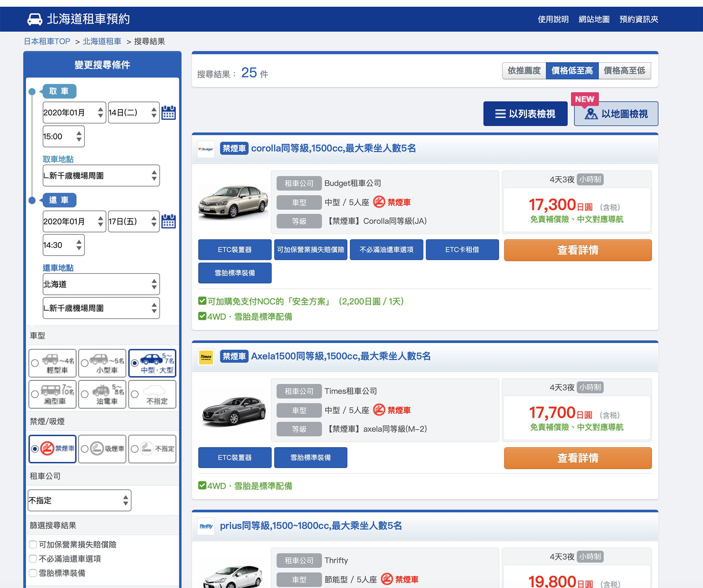Click the Times company logo
Viewport: 703px width, 588px height.
click(x=206, y=357)
